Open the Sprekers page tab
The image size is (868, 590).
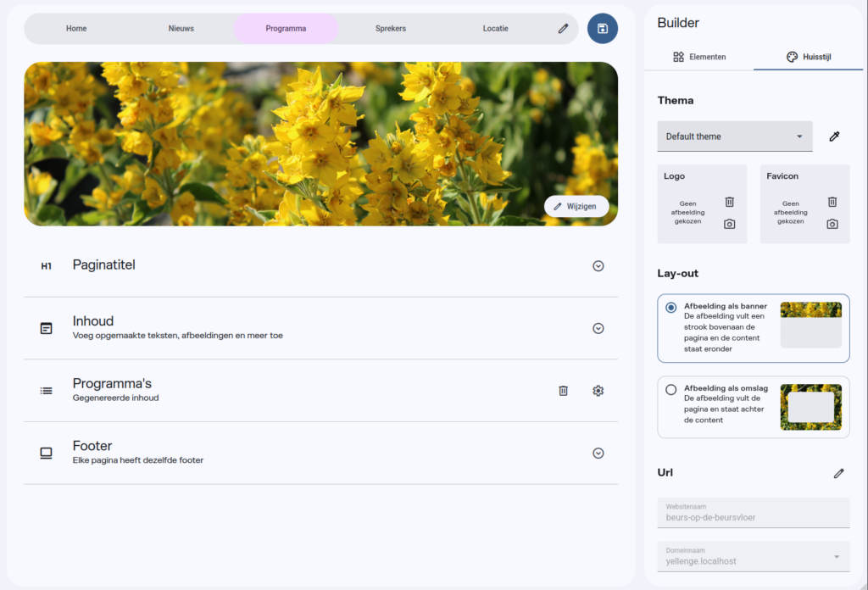point(391,29)
